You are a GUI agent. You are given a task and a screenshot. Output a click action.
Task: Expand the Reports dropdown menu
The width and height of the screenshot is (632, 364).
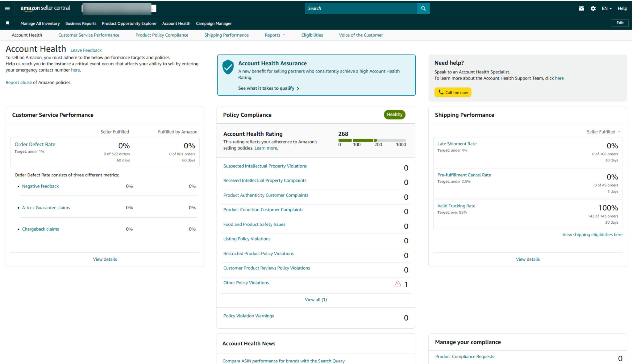click(x=275, y=35)
